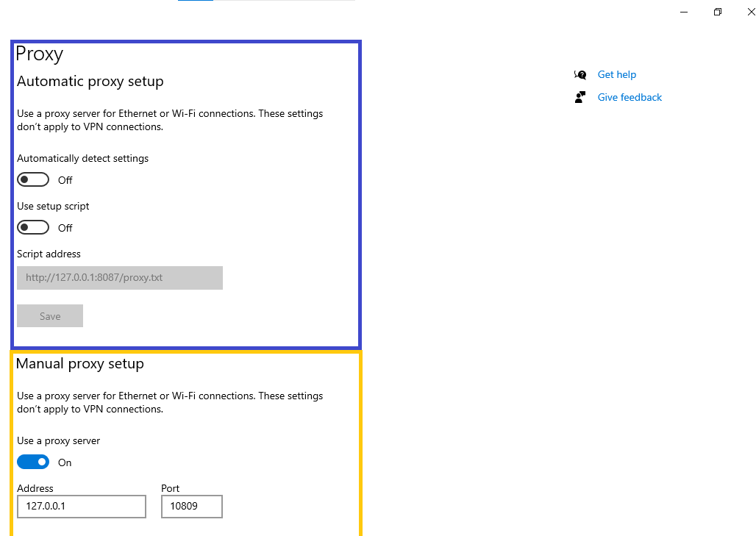This screenshot has width=756, height=536.
Task: Click the Get help icon
Action: pyautogui.click(x=580, y=74)
